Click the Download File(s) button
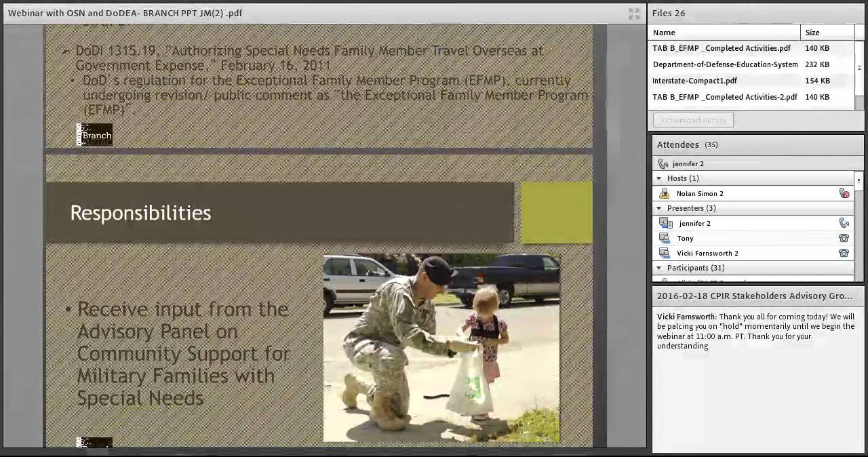Viewport: 868px width, 457px height. coord(693,120)
